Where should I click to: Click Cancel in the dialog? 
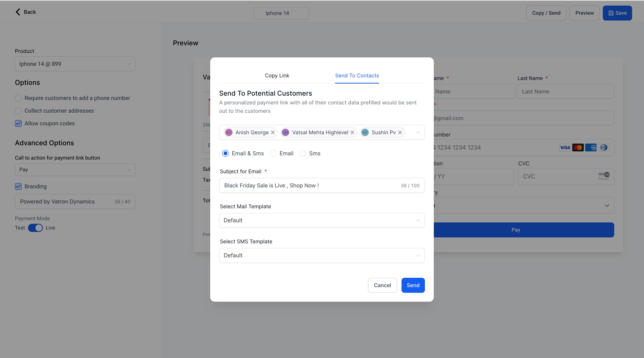(382, 285)
